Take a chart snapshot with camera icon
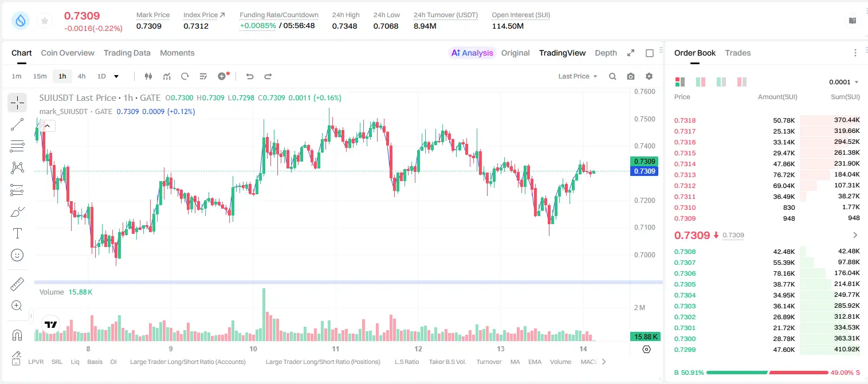Viewport: 868px width, 384px height. tap(631, 76)
